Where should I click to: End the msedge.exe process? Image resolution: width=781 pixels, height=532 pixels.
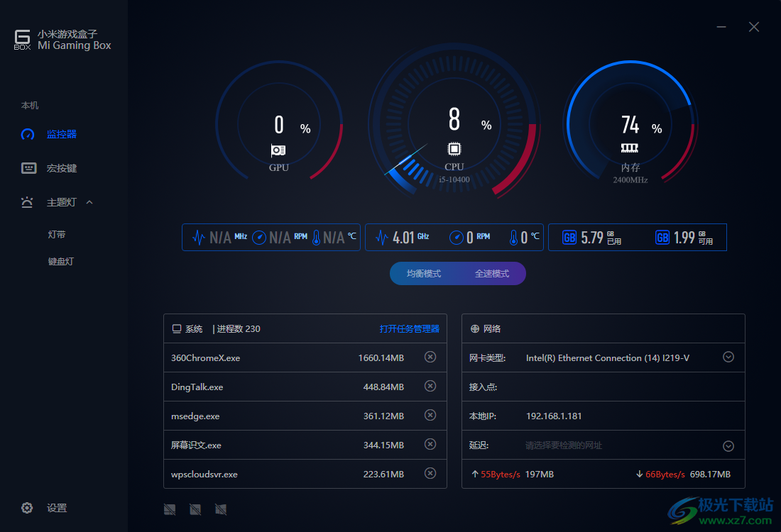pyautogui.click(x=430, y=415)
